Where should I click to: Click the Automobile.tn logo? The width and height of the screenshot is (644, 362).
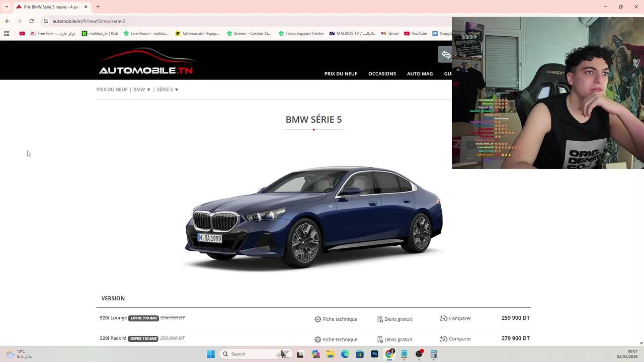tap(146, 62)
